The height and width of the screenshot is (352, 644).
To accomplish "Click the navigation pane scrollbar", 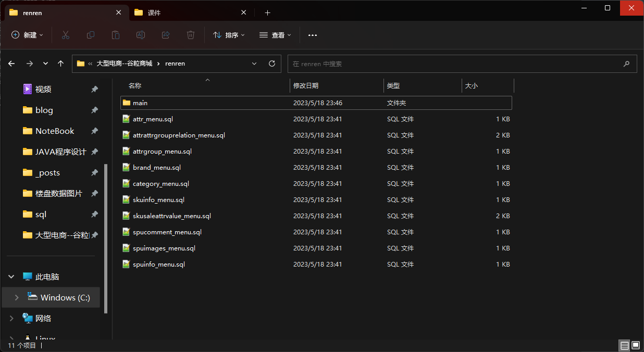I will tap(106, 238).
